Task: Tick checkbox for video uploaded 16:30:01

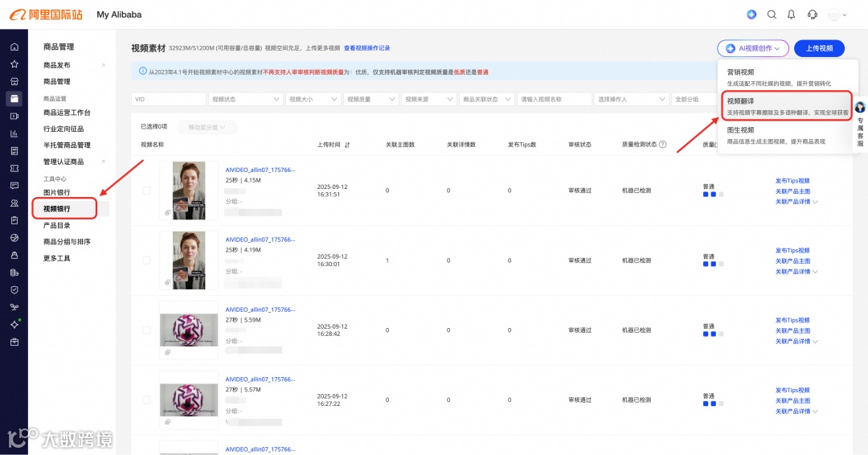Action: [x=147, y=260]
